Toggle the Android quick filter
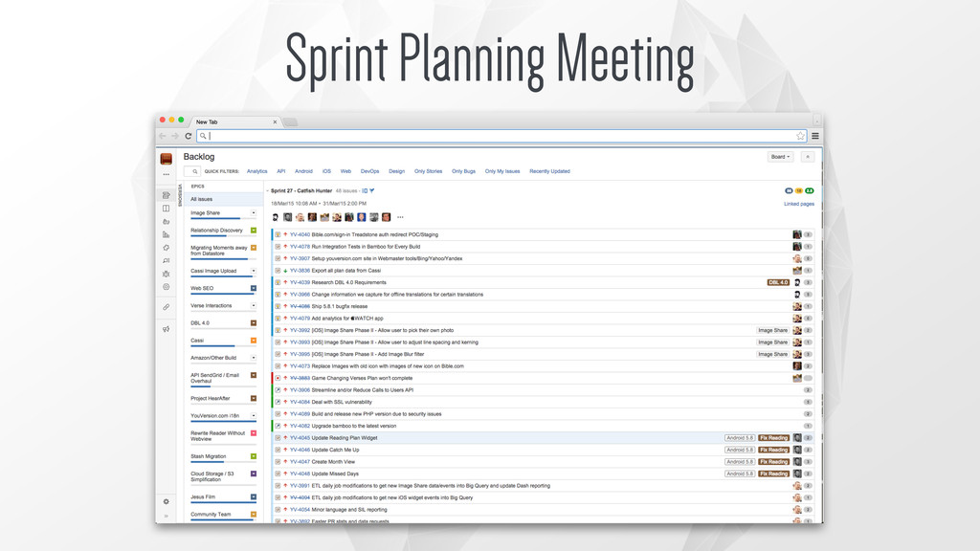 (x=303, y=171)
